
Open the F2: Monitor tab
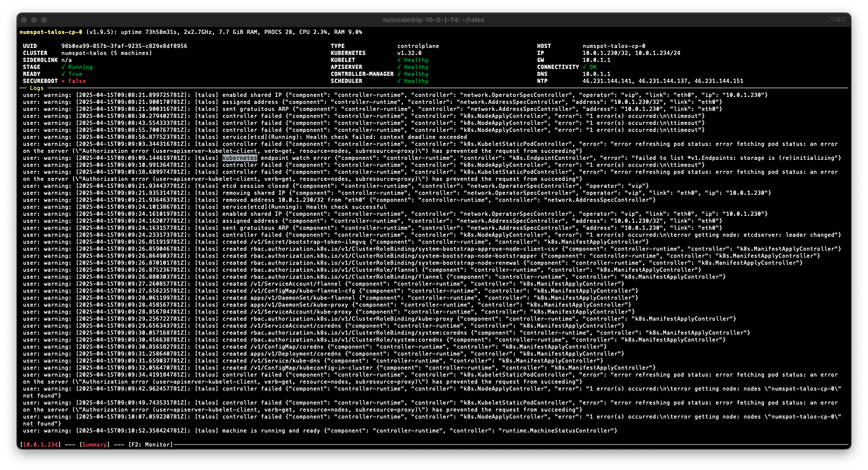tap(150, 445)
